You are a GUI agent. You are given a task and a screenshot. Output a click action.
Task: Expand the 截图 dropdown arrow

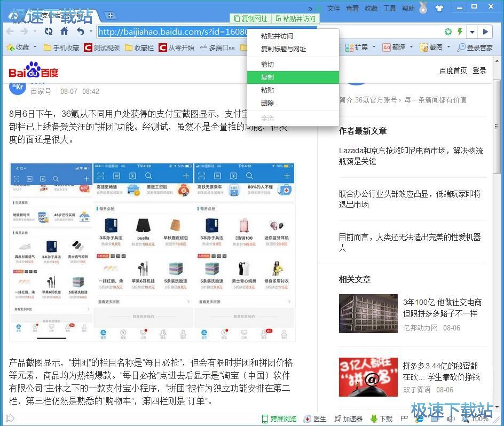pyautogui.click(x=448, y=47)
